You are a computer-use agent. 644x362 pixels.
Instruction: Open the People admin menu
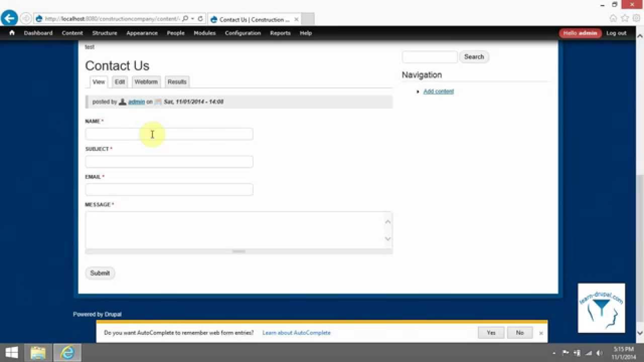176,33
